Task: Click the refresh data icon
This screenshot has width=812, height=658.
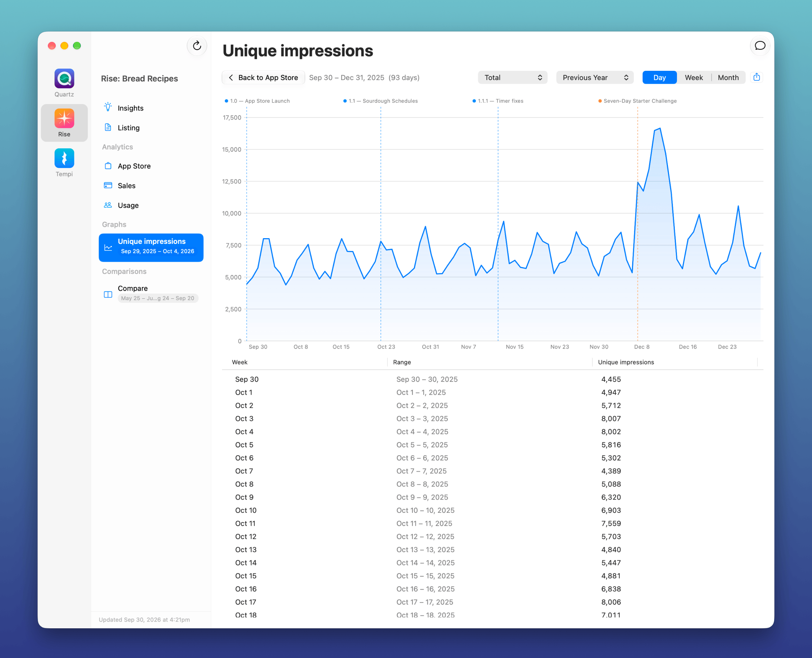Action: [197, 46]
